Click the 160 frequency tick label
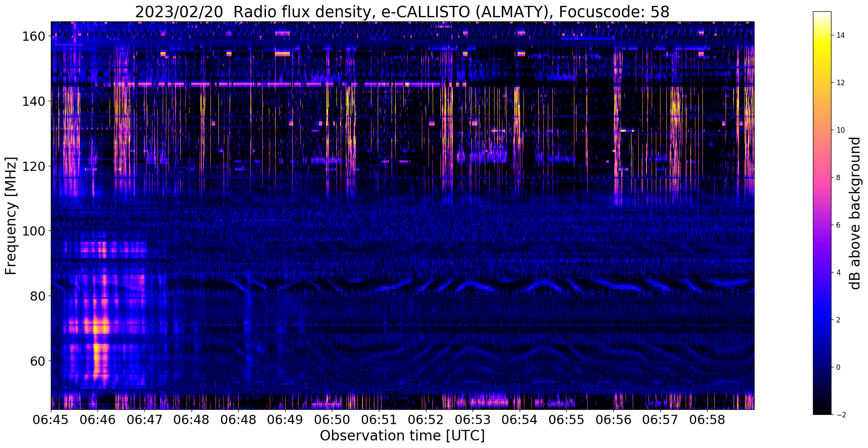Viewport: 868px width, 448px height. click(x=34, y=37)
